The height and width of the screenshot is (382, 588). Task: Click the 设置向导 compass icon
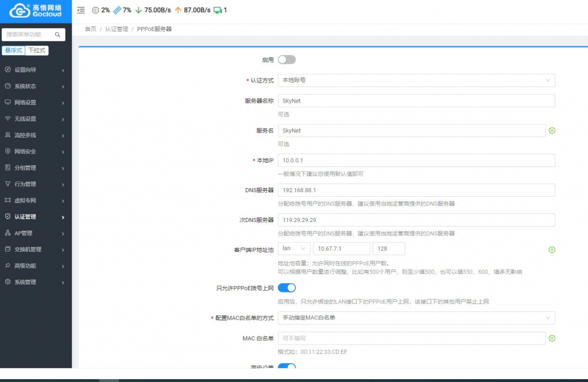(x=7, y=69)
